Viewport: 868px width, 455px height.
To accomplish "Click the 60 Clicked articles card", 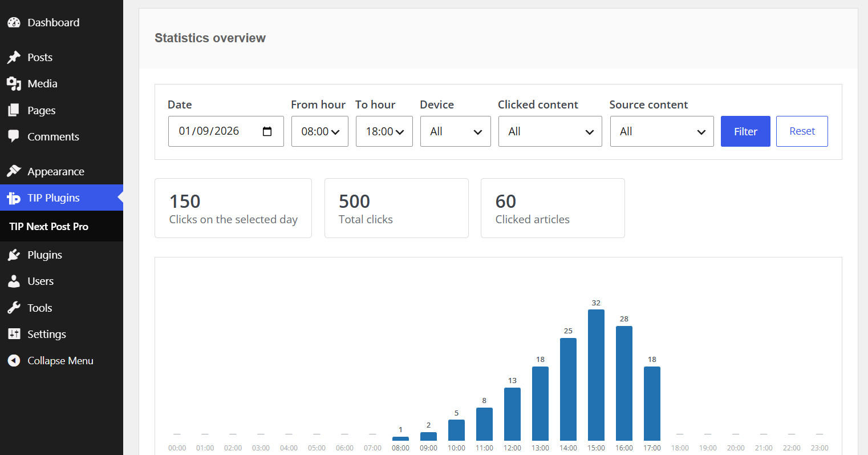I will (553, 208).
